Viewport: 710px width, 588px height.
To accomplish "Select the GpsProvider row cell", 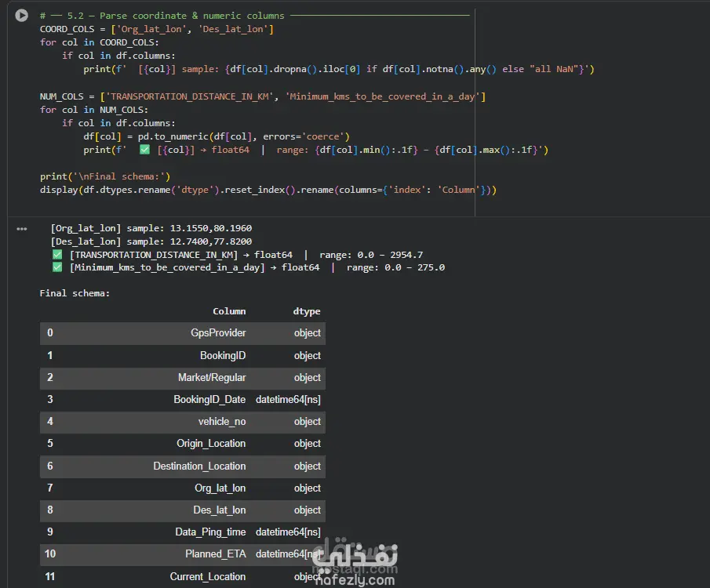I will [218, 333].
